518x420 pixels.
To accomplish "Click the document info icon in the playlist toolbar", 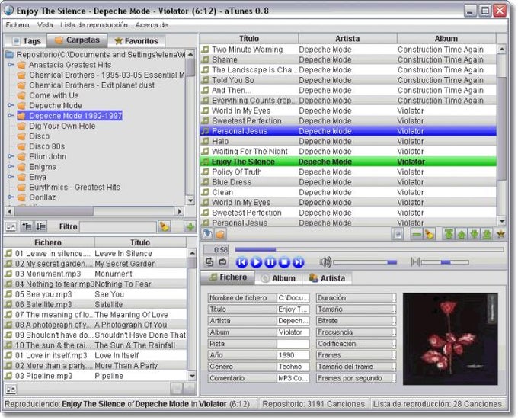I will tap(398, 234).
